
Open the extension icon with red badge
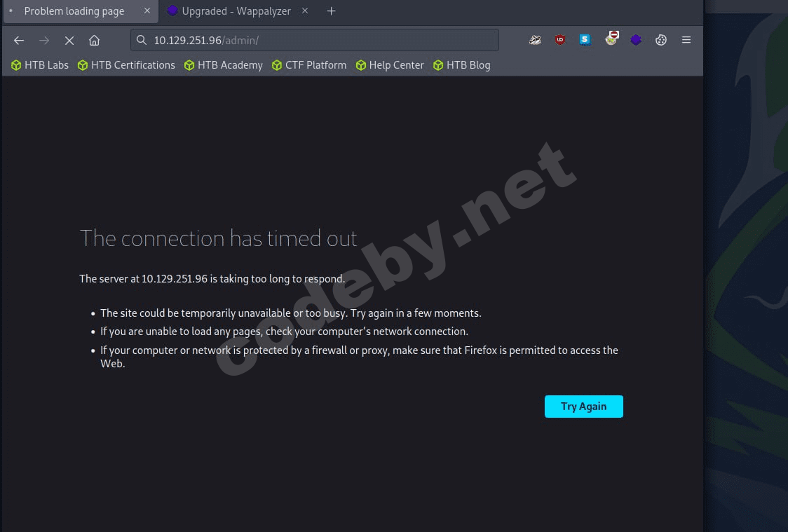click(611, 38)
